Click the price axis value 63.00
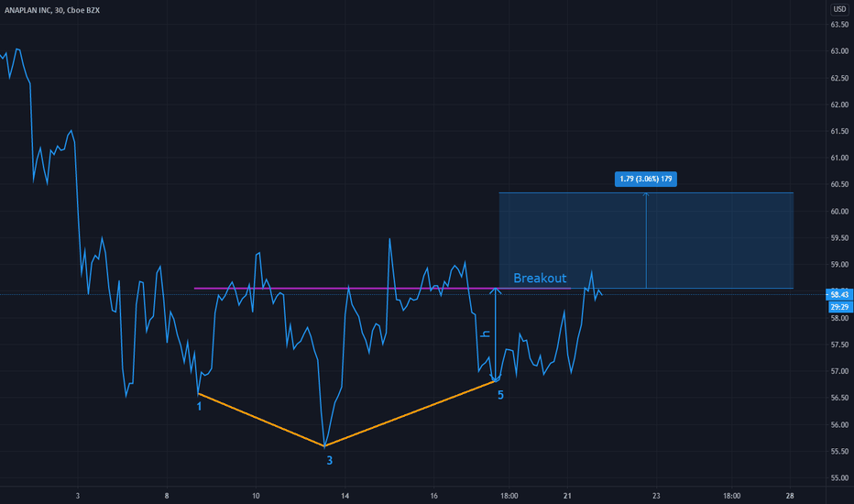This screenshot has width=854, height=504. [x=839, y=51]
